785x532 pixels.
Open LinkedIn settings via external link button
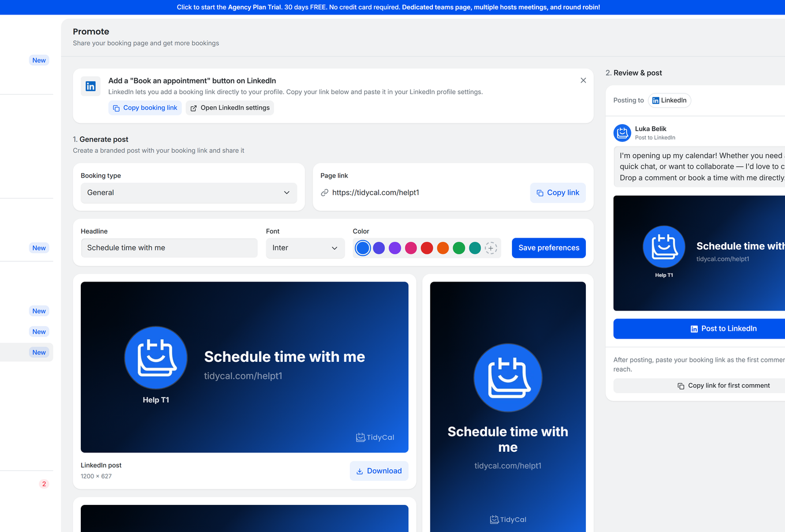(x=230, y=108)
